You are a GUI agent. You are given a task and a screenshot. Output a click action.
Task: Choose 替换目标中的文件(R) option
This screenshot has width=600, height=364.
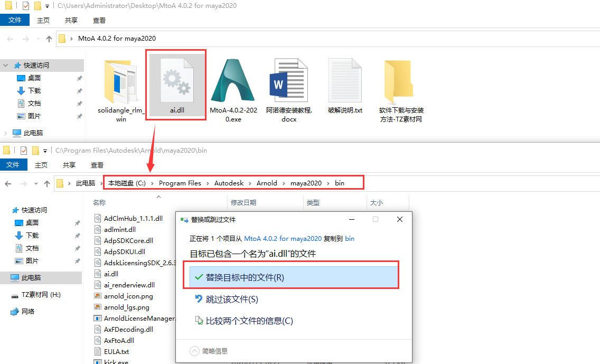294,277
